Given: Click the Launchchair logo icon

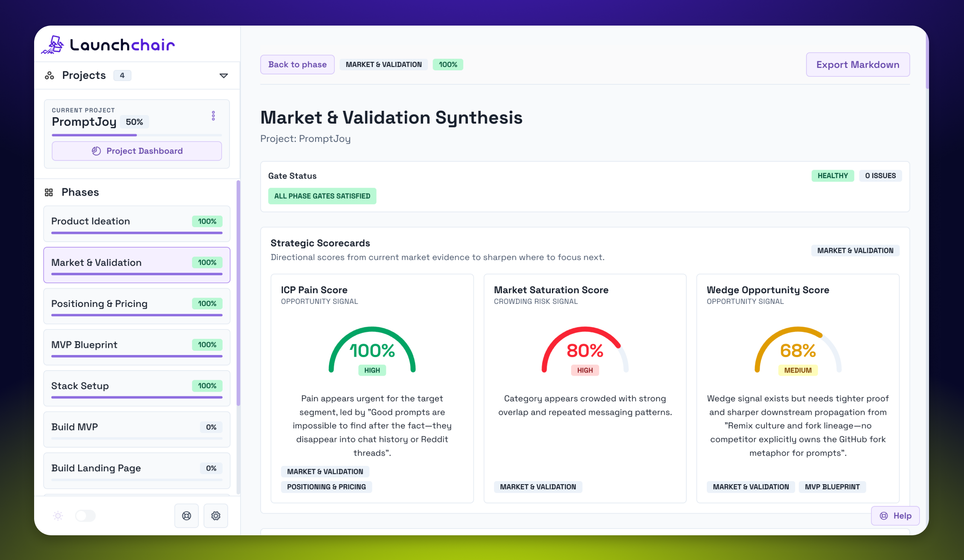Looking at the screenshot, I should tap(54, 44).
